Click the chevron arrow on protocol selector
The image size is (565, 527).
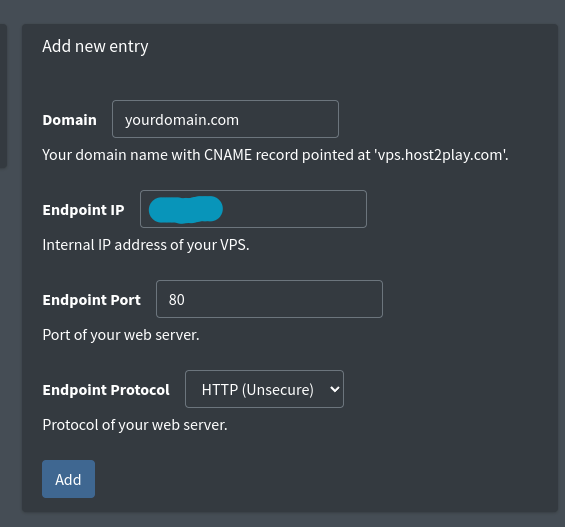click(x=335, y=389)
